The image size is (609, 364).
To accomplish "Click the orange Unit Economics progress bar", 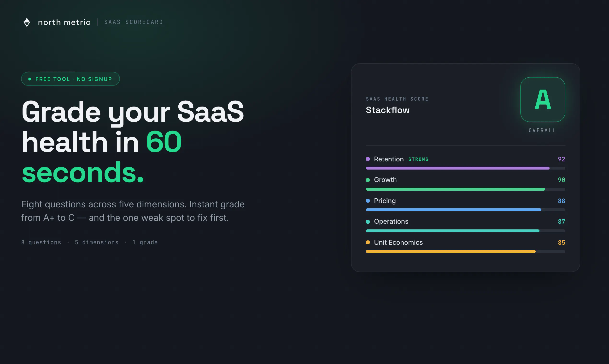I will pyautogui.click(x=466, y=251).
